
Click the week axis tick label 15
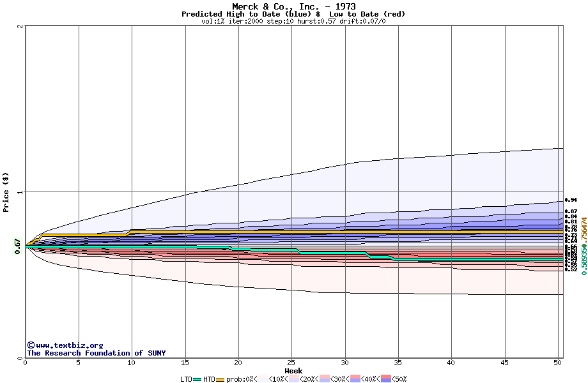(x=185, y=363)
